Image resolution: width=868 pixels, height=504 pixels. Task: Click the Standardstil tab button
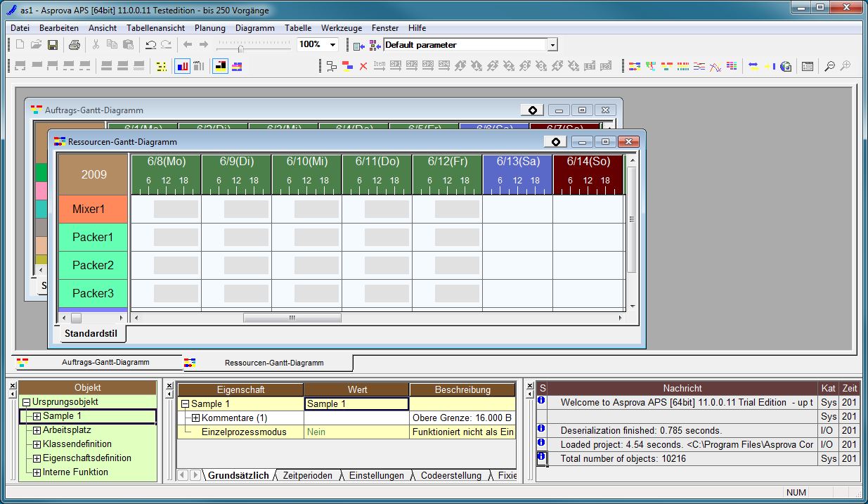point(91,333)
